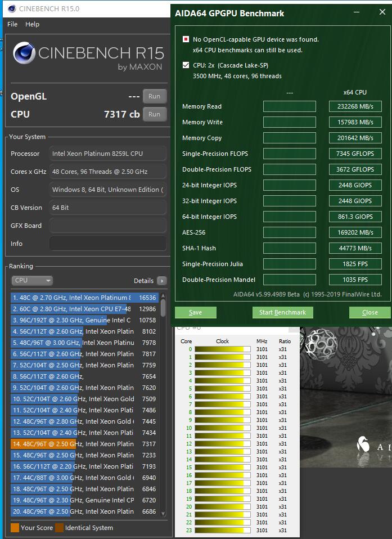Open the CPU ranking dropdown
Image resolution: width=392 pixels, height=539 pixels.
click(32, 281)
